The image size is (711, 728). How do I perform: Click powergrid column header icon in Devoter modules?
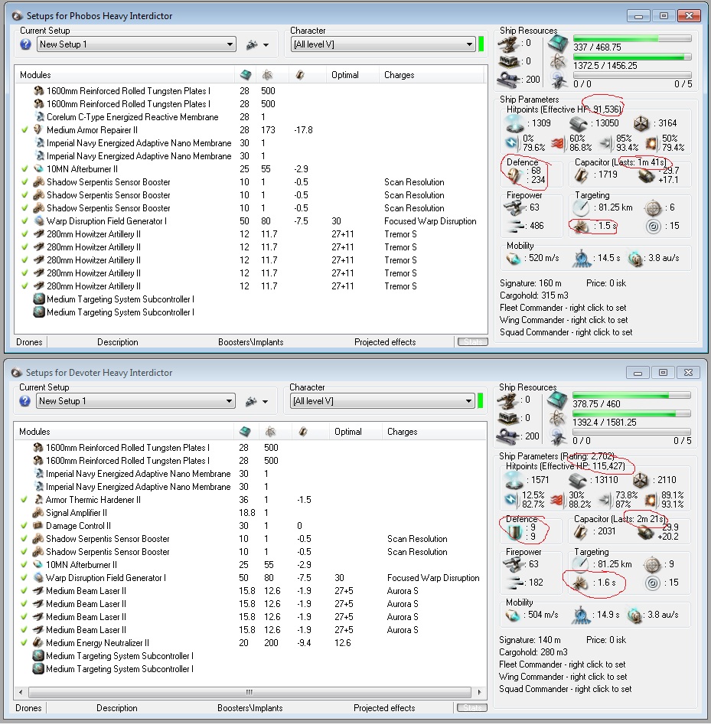[270, 431]
